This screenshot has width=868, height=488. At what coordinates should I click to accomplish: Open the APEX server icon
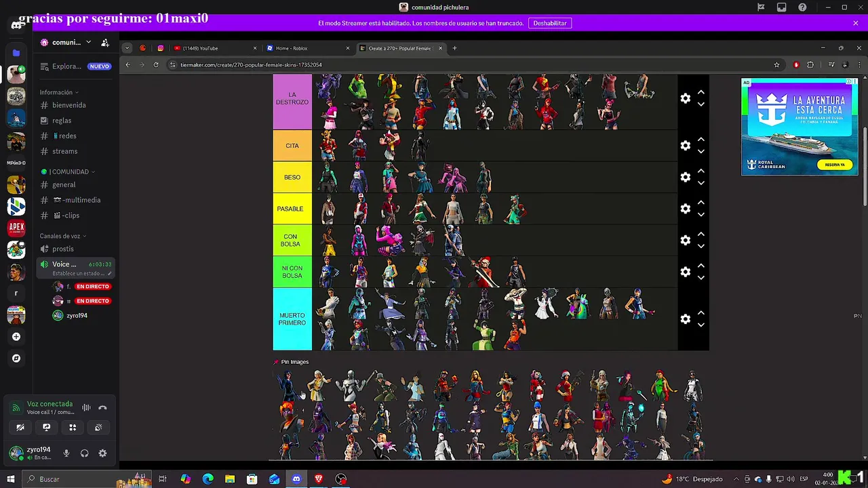point(16,228)
